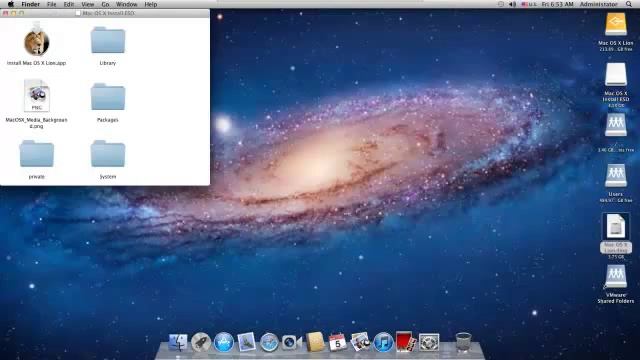Select the Install Mac OS X Lion.app icon
The width and height of the screenshot is (640, 360).
[36, 42]
